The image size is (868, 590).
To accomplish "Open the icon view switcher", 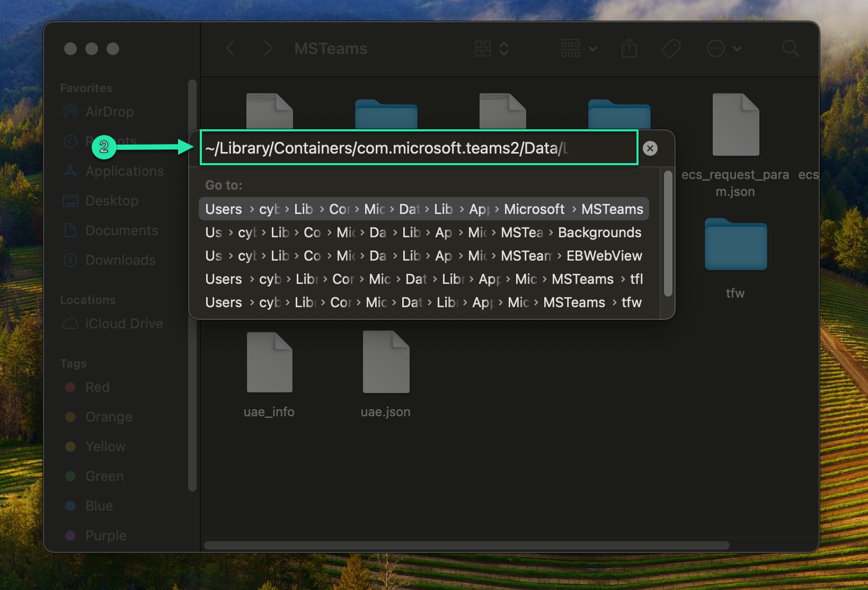I will point(491,49).
